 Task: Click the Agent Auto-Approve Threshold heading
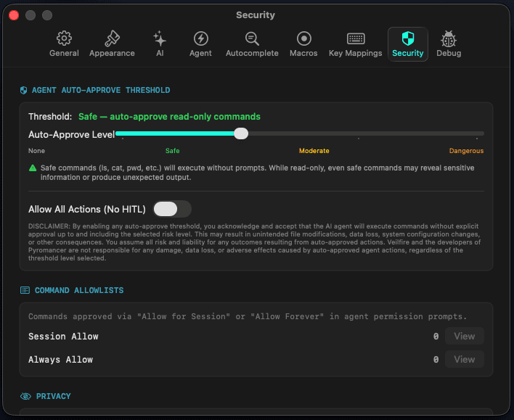(101, 90)
